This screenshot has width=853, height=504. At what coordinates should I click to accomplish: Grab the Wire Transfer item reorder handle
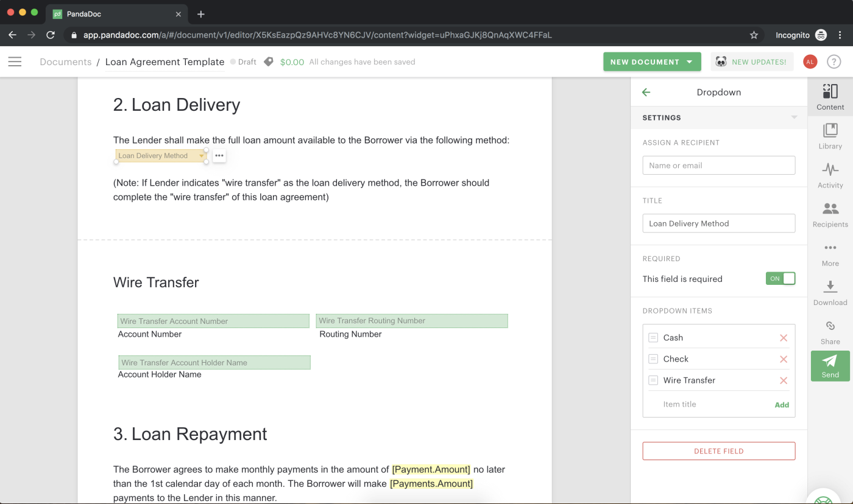pos(653,380)
